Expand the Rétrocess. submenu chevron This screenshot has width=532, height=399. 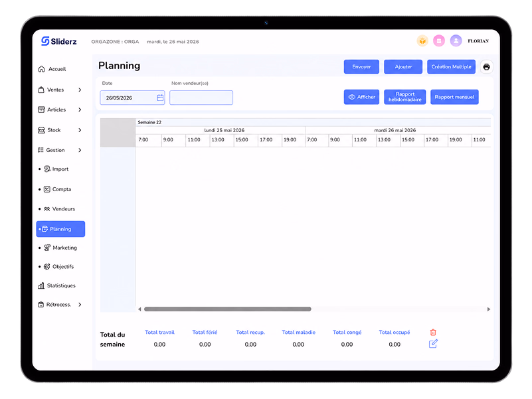[x=80, y=304]
